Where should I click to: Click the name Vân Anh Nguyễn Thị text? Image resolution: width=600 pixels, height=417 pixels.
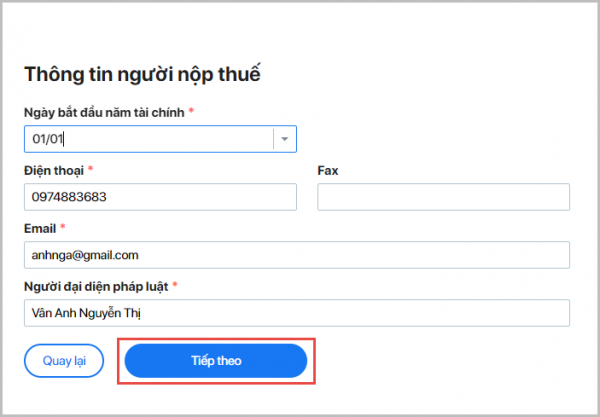click(84, 313)
